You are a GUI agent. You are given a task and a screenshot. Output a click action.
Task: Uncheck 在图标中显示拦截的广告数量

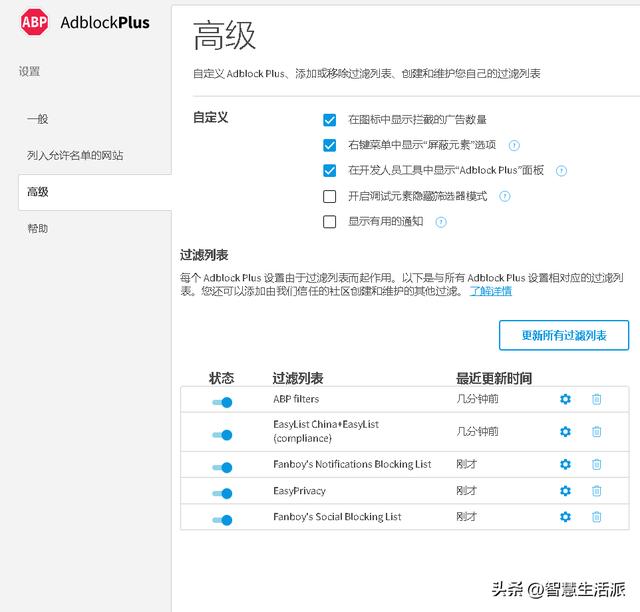tap(329, 120)
